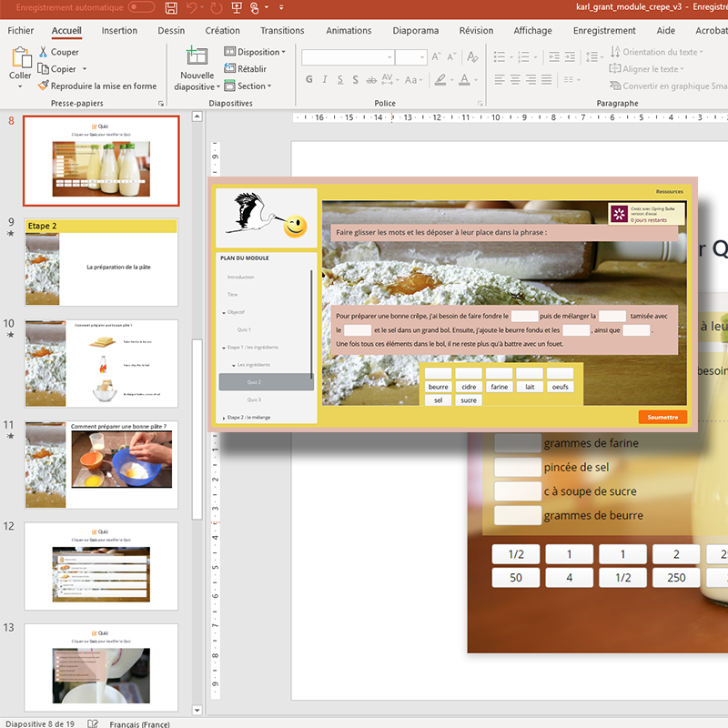
Task: Open Orientation du texte dropdown
Action: pos(656,52)
